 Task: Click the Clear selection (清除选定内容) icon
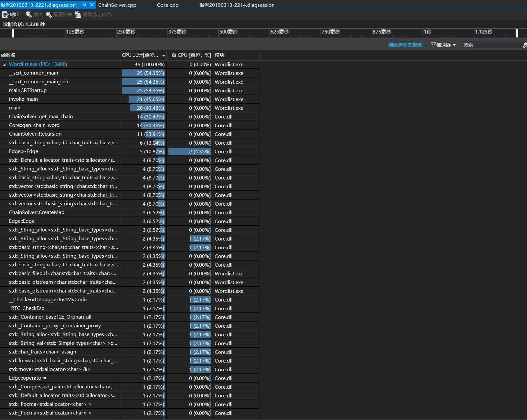[x=78, y=15]
